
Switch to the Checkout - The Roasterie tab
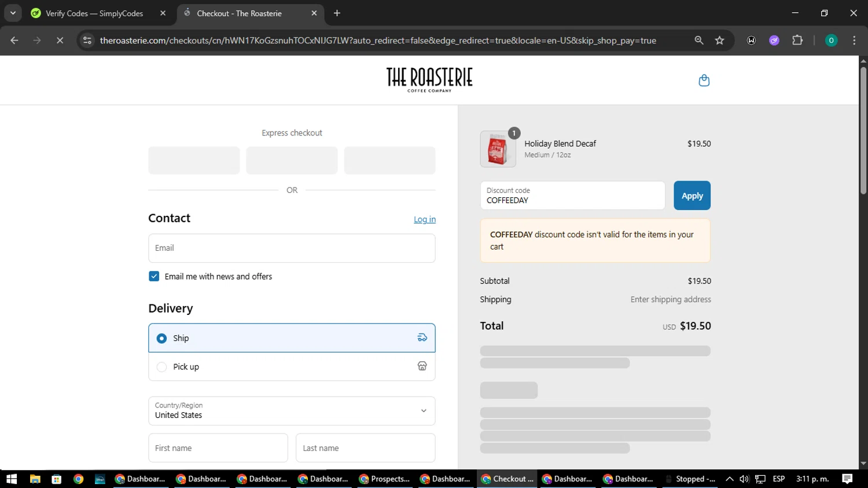coord(239,13)
